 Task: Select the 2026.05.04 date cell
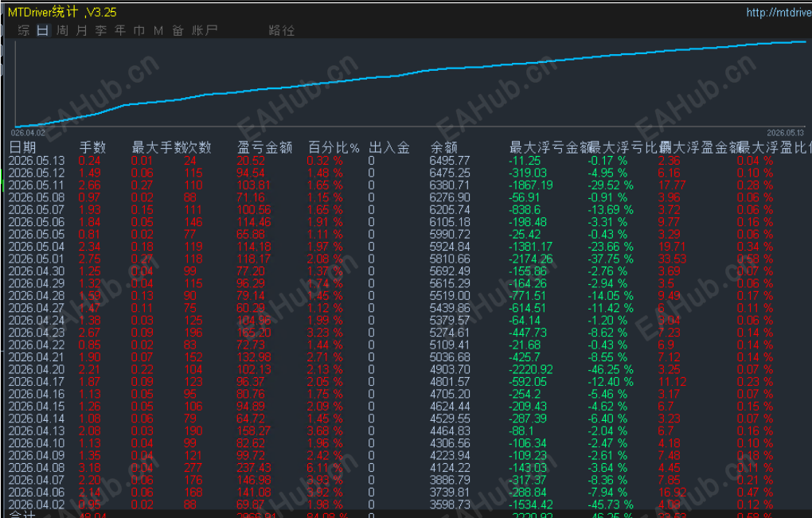(37, 247)
